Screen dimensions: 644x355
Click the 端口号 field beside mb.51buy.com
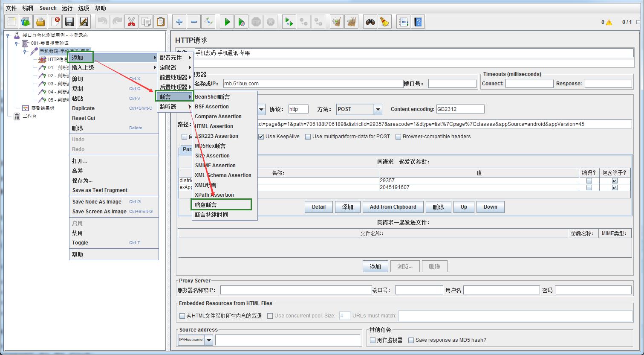point(452,84)
